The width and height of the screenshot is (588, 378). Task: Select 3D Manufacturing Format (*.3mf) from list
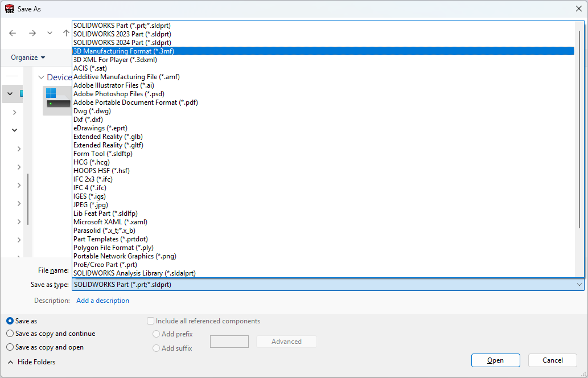click(124, 51)
